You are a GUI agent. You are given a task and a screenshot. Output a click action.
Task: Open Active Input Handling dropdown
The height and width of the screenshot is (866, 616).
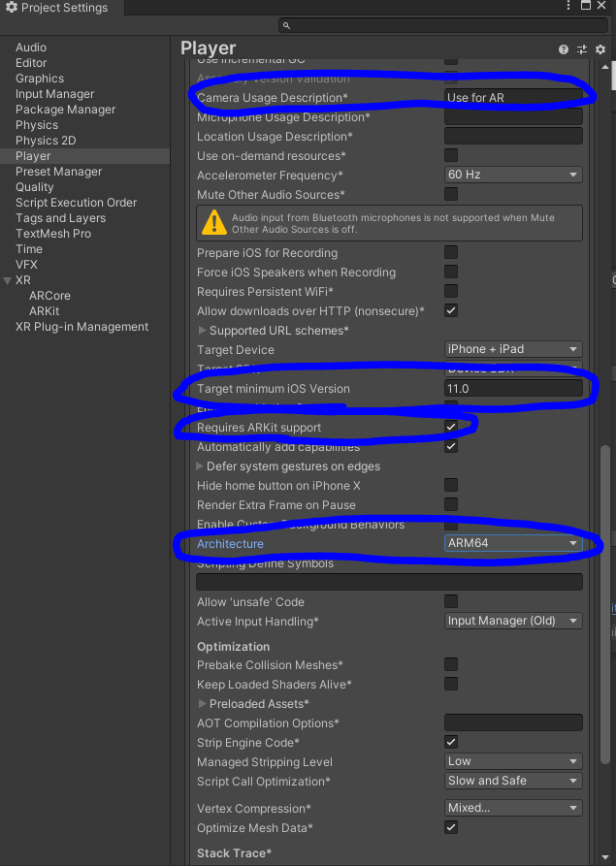tap(513, 621)
